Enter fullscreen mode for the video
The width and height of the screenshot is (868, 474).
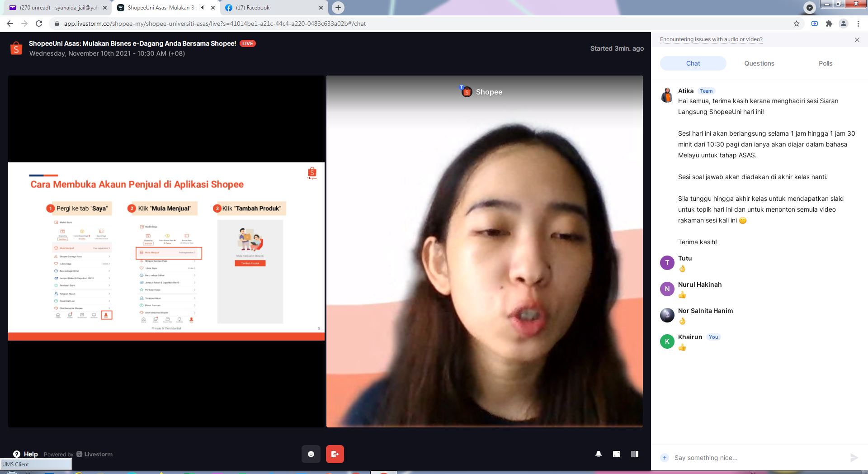[617, 454]
